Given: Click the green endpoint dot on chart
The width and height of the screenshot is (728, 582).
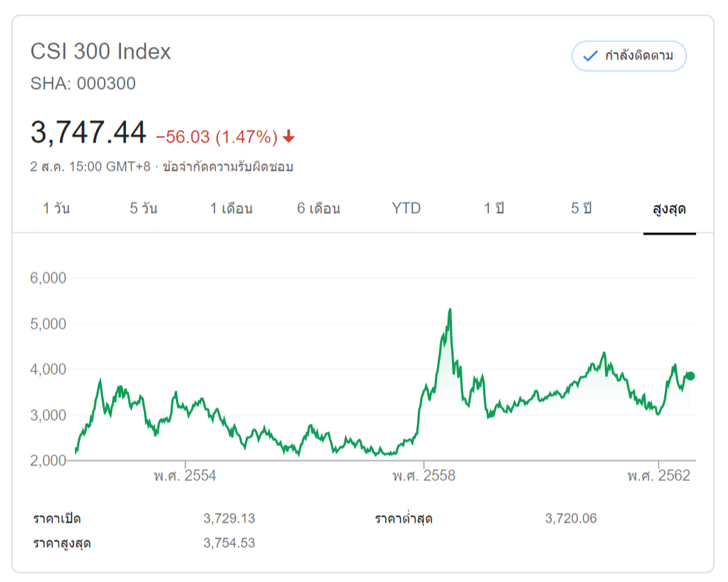Looking at the screenshot, I should (690, 376).
